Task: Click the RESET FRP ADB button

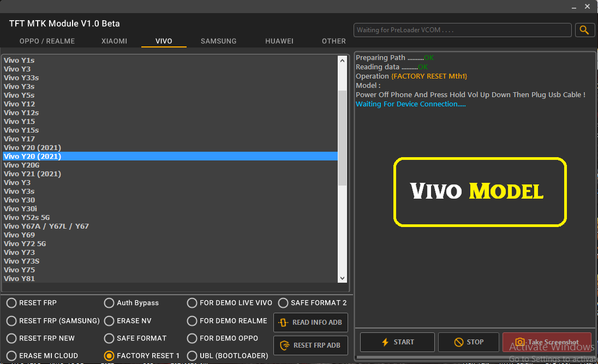Action: 310,345
